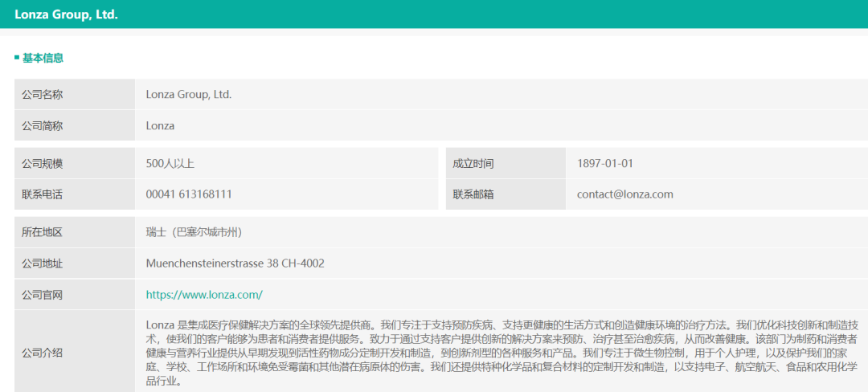The image size is (868, 392).
Task: Click the 联系电话 label cell
Action: coord(75,194)
